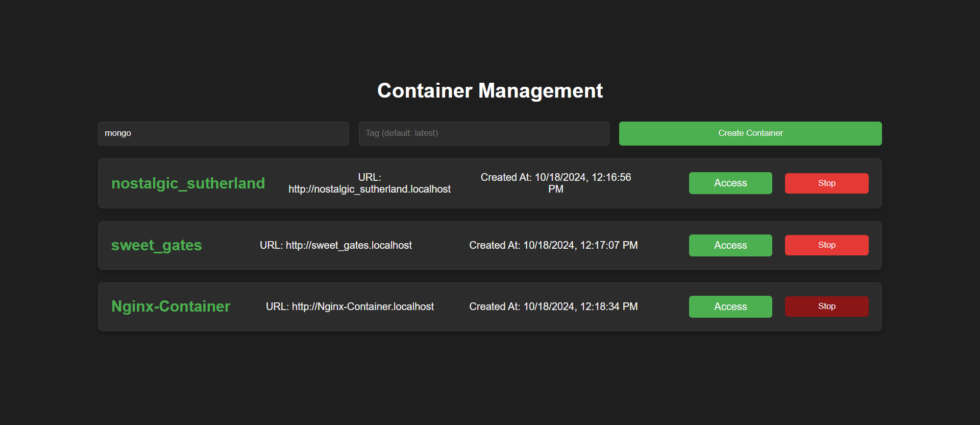Click the Create Container button
Viewport: 980px width, 425px height.
(x=750, y=133)
